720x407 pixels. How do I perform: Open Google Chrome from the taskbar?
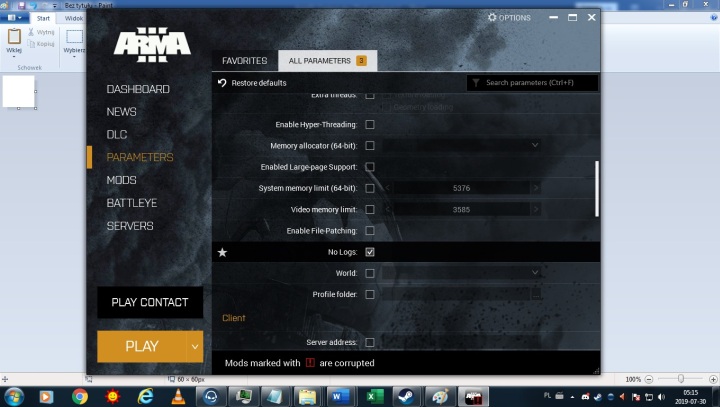(80, 396)
